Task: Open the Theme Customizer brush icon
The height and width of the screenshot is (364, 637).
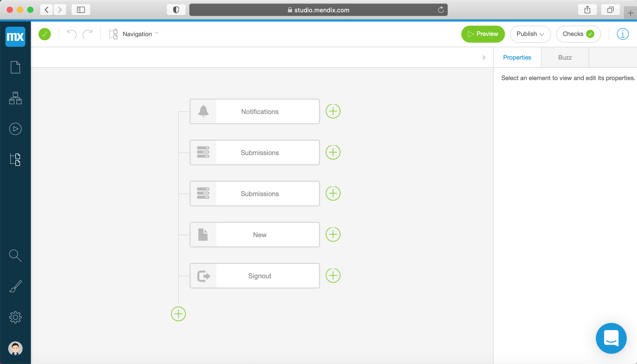Action: click(x=15, y=286)
